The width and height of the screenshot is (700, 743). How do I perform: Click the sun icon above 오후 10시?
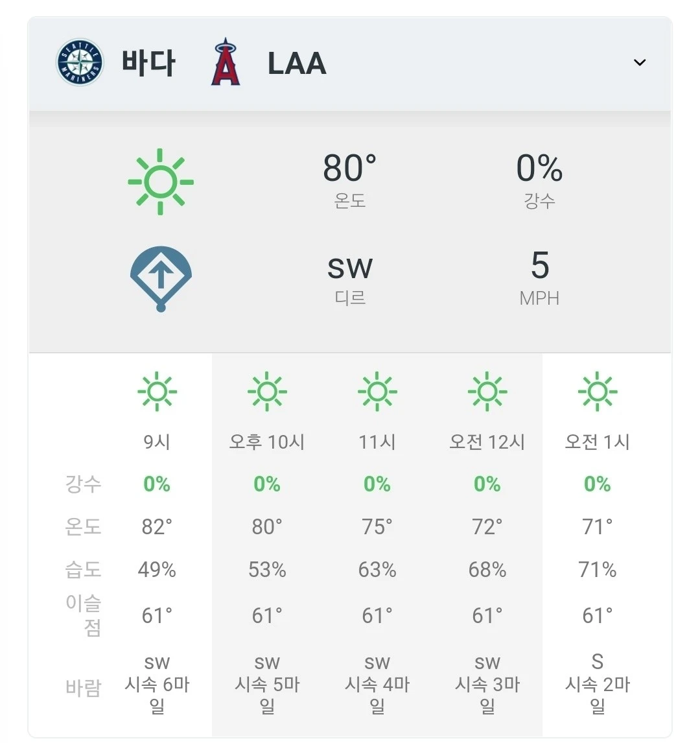pos(267,392)
